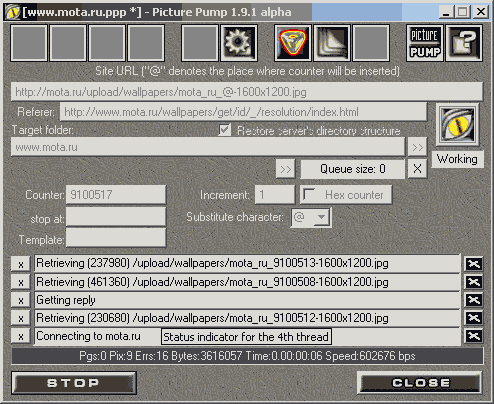The image size is (494, 404).
Task: Click the first blank toolbar button
Action: (29, 43)
